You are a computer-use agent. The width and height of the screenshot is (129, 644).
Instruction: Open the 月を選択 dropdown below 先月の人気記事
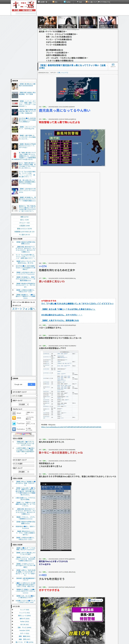(x=24, y=472)
